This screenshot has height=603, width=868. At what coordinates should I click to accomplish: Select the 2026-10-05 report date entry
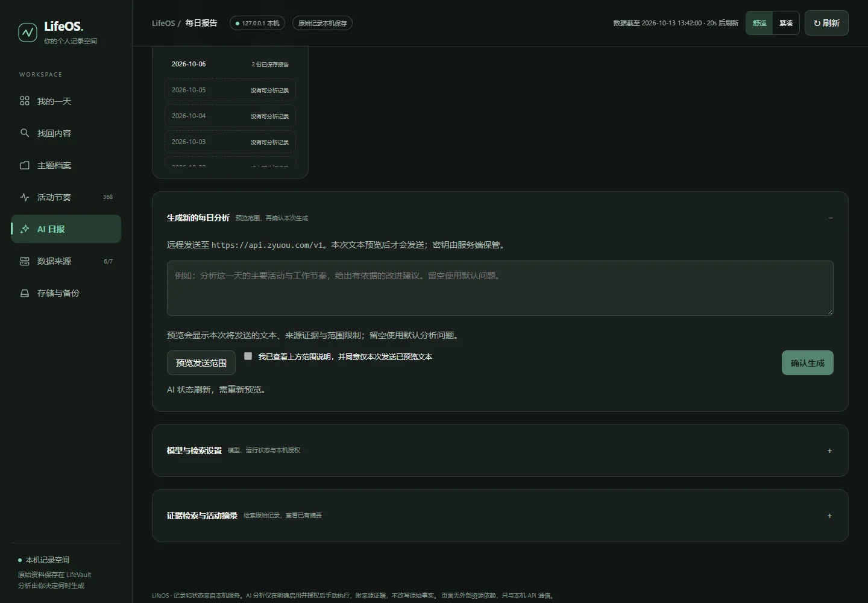[x=230, y=90]
